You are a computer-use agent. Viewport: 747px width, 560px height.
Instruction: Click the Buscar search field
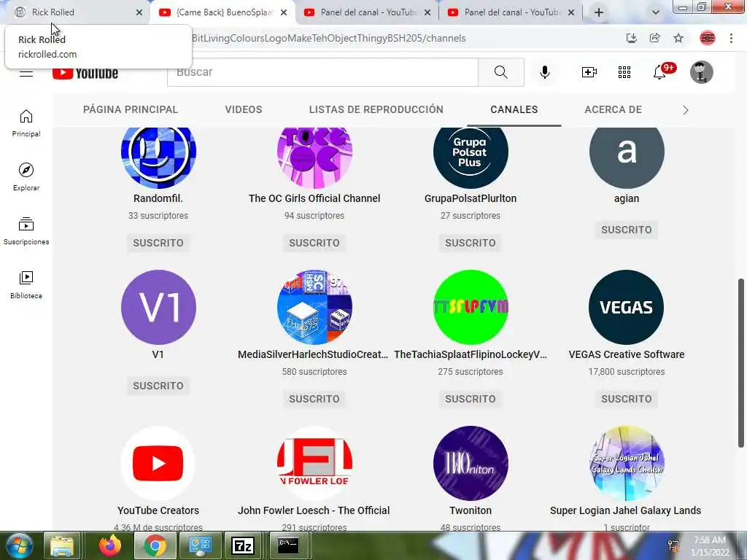click(x=322, y=72)
